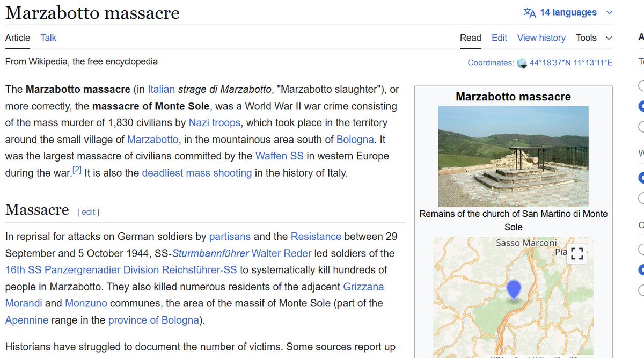Viewport: 644px width, 358px height.
Task: Edit the Massacre section
Action: (89, 212)
